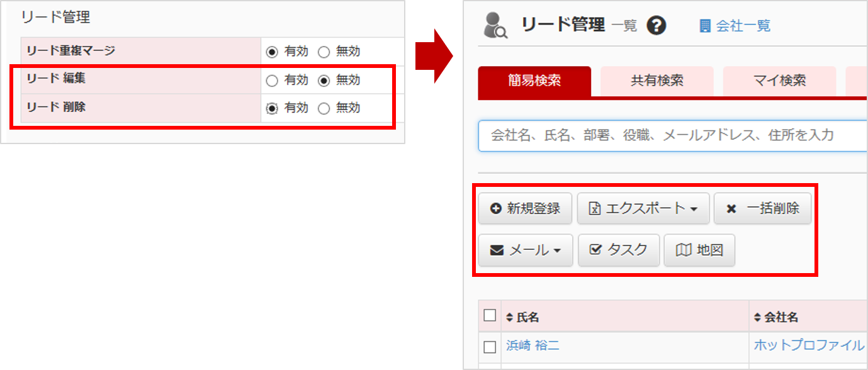This screenshot has width=868, height=370.
Task: Select the 簡易検索 tab
Action: tap(534, 81)
